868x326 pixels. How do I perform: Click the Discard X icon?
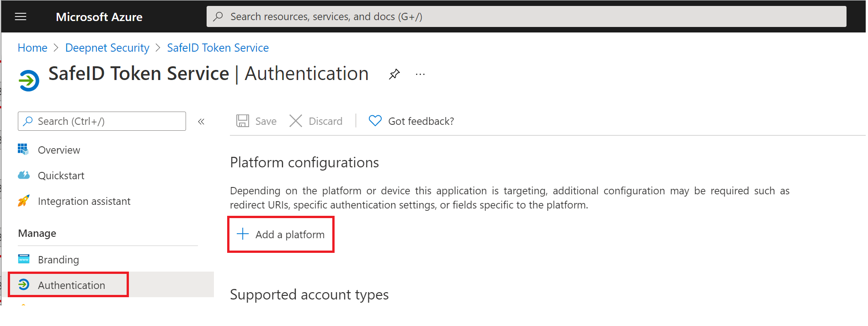(x=296, y=121)
